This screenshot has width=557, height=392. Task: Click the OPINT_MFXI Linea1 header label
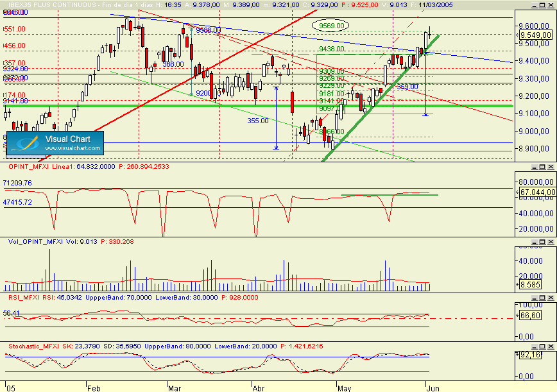42,167
